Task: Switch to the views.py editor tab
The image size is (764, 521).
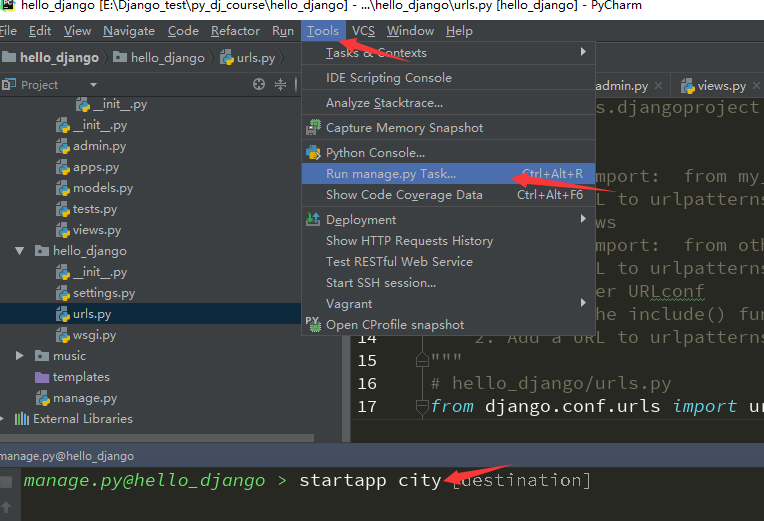Action: point(722,86)
